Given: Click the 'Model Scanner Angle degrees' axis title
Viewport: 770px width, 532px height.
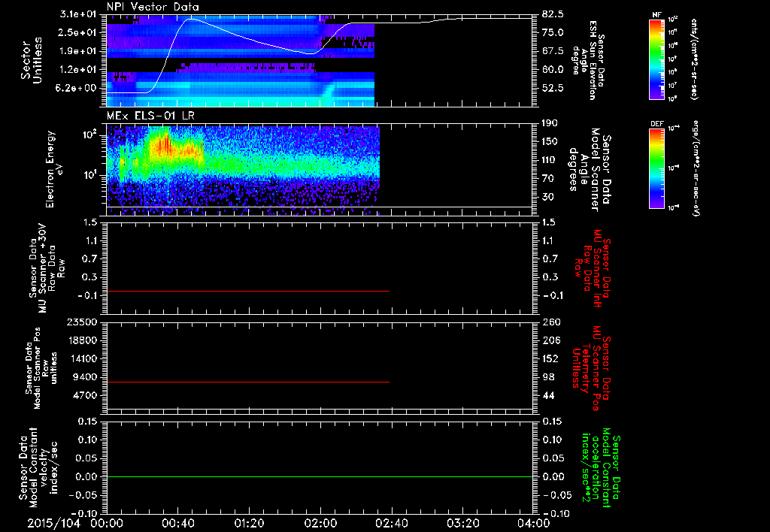Looking at the screenshot, I should 590,169.
